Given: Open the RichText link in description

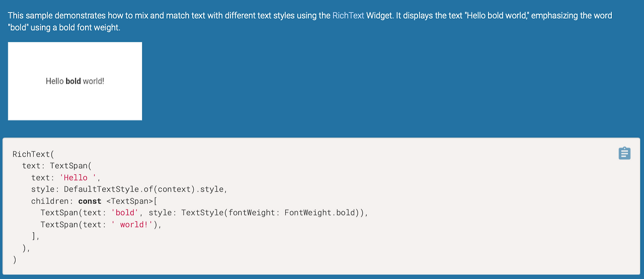Looking at the screenshot, I should [348, 16].
